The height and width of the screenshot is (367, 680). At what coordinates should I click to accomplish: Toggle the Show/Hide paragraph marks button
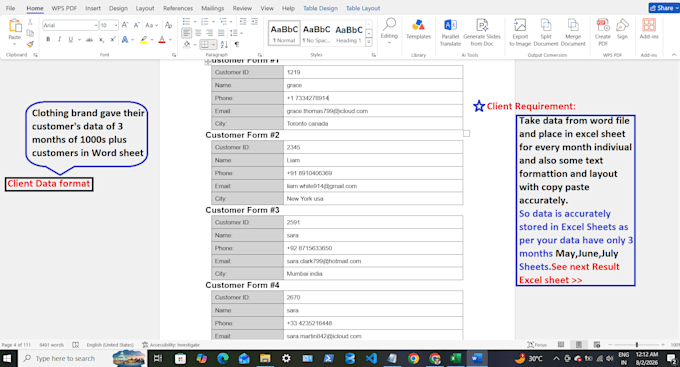(x=237, y=44)
